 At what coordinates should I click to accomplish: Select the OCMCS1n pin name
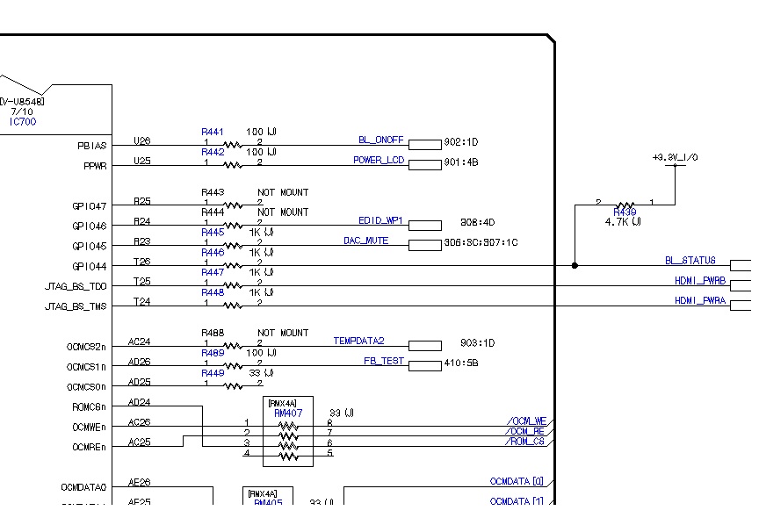click(86, 367)
